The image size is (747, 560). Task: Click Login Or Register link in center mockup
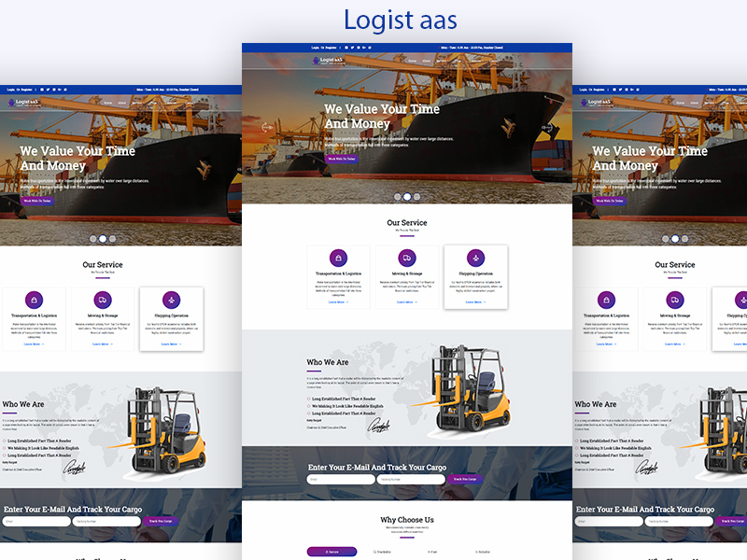coord(324,48)
